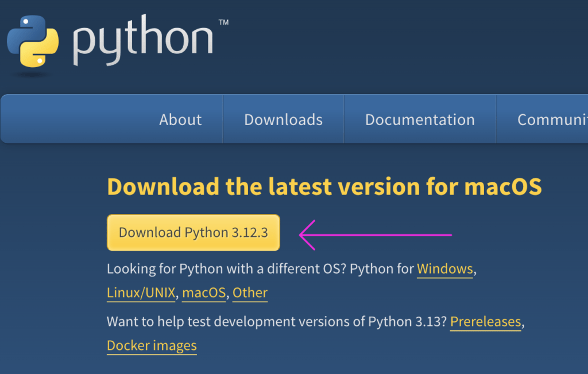Click the Python snake logo icon

click(33, 41)
